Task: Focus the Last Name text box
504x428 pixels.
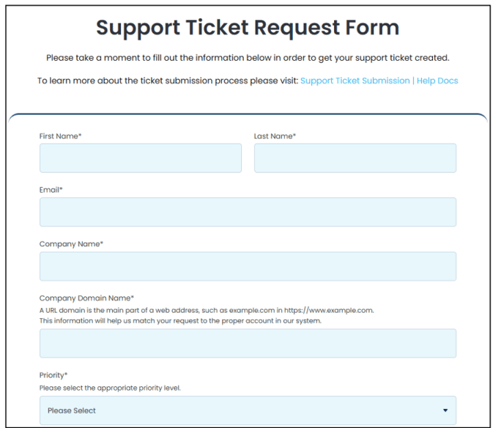Action: click(355, 158)
